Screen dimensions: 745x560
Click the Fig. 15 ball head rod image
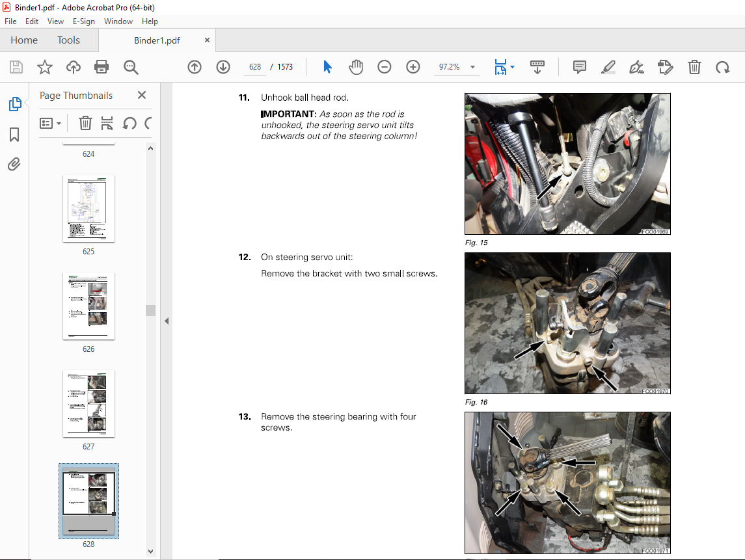pos(568,164)
